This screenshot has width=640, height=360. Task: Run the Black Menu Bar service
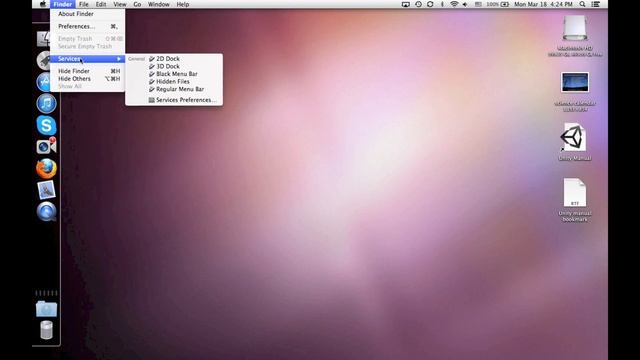point(174,74)
